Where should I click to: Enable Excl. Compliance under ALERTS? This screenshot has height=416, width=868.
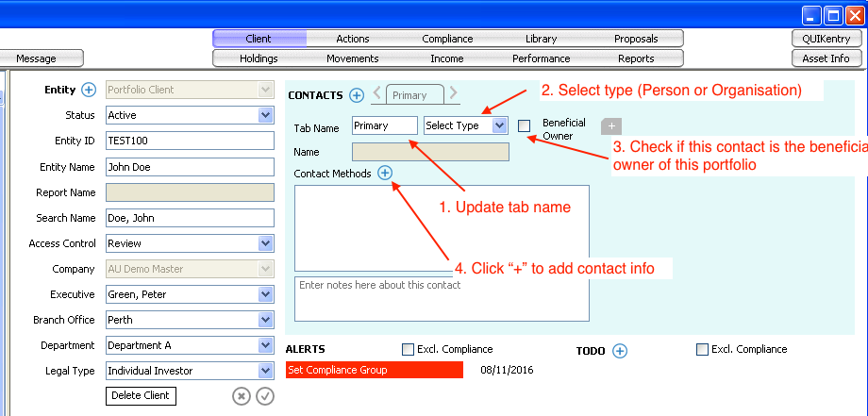pos(408,350)
